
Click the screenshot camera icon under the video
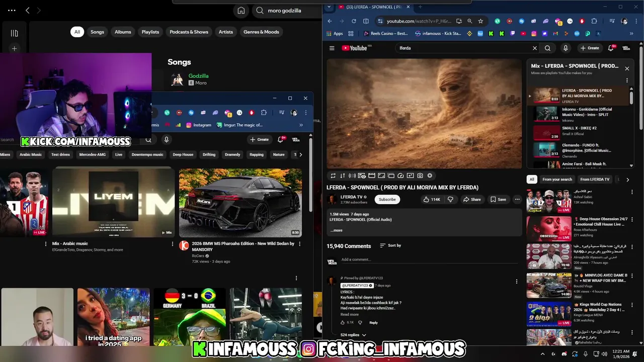(x=420, y=175)
